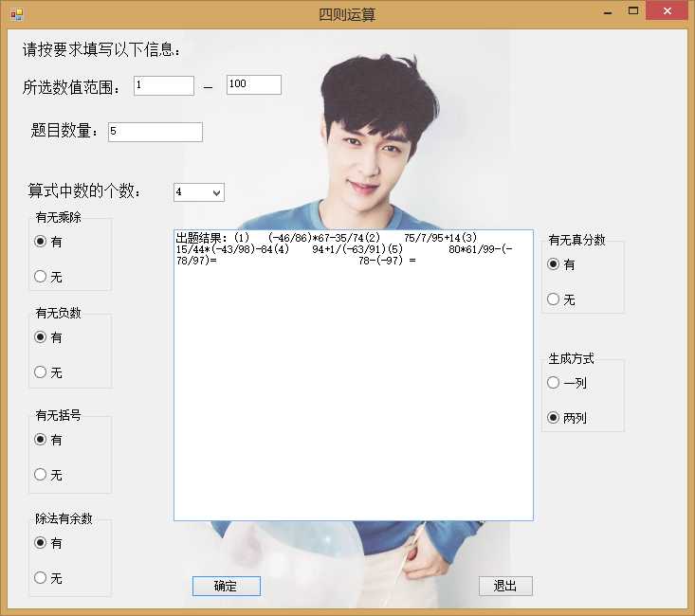Focus the range maximum field containing 100

[254, 84]
